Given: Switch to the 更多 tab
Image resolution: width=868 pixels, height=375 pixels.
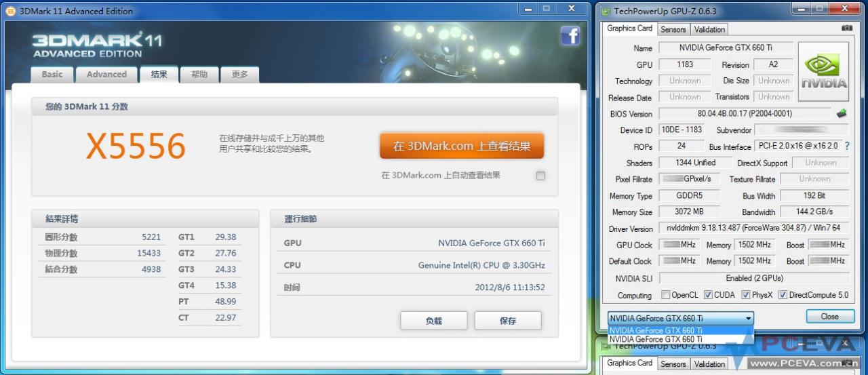Looking at the screenshot, I should click(x=239, y=75).
